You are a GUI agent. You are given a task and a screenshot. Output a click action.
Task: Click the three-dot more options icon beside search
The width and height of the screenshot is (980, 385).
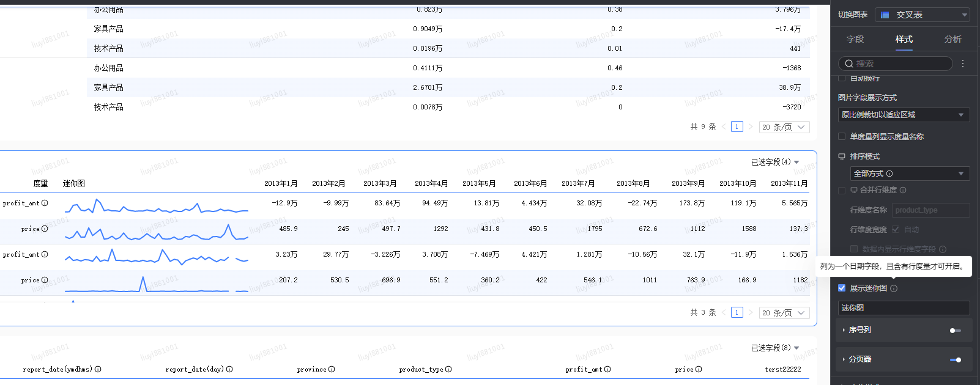pos(963,64)
